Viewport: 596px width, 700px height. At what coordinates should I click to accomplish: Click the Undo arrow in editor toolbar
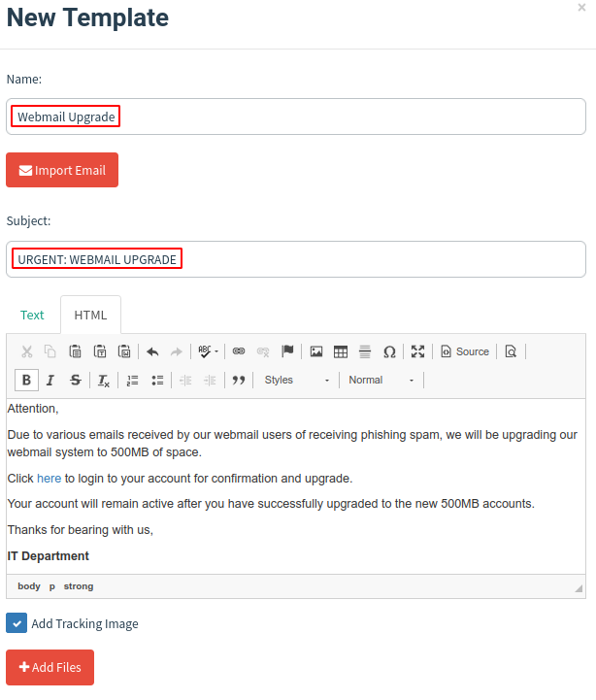click(x=152, y=351)
